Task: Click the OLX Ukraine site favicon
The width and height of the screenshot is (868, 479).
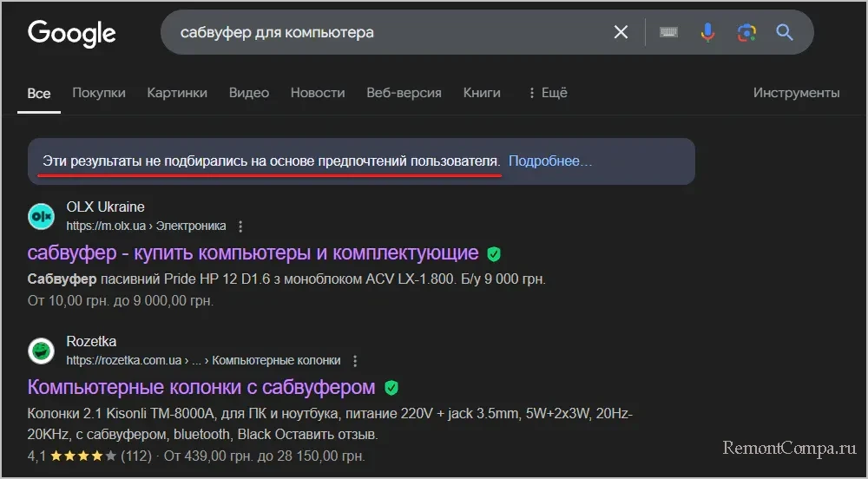Action: [41, 217]
